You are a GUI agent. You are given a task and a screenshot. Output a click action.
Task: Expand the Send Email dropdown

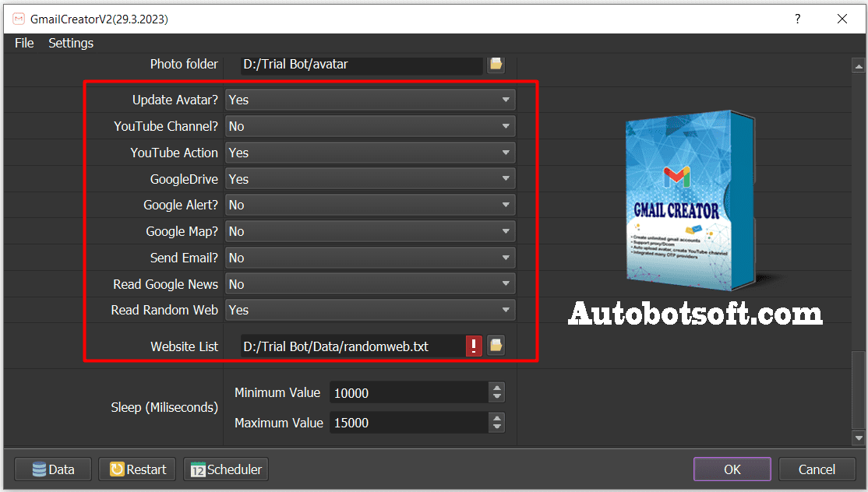370,258
